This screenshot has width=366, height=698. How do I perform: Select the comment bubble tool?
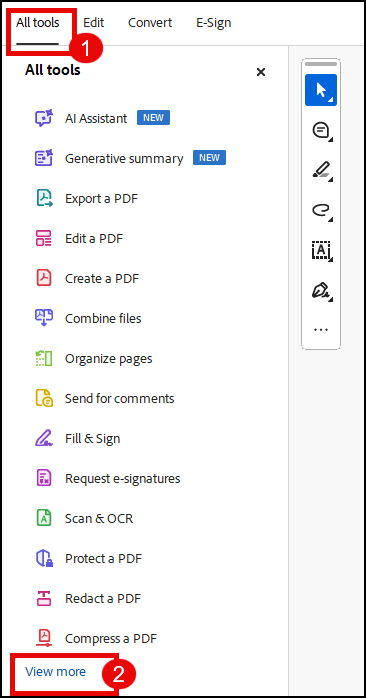click(x=321, y=131)
